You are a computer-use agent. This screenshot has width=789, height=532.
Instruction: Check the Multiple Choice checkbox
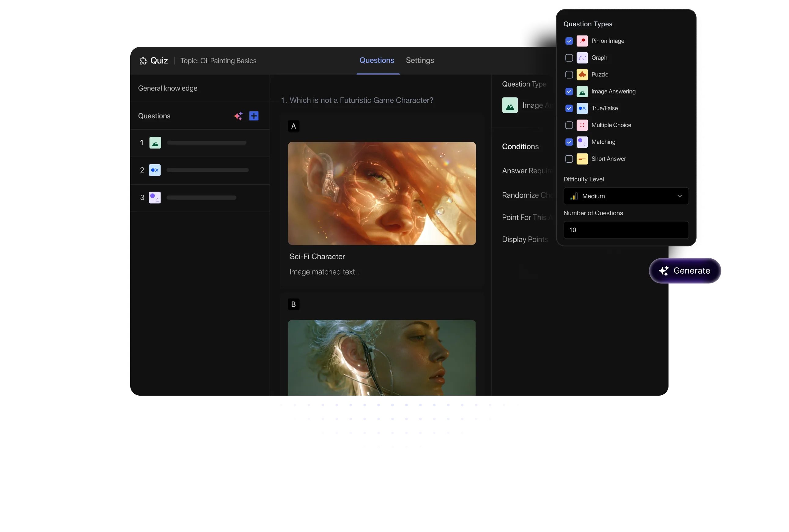point(569,125)
